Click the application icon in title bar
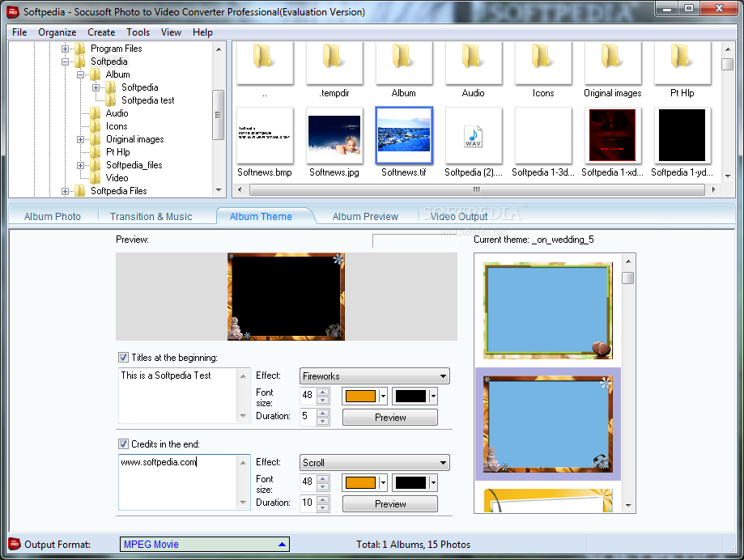The width and height of the screenshot is (744, 560). (13, 12)
